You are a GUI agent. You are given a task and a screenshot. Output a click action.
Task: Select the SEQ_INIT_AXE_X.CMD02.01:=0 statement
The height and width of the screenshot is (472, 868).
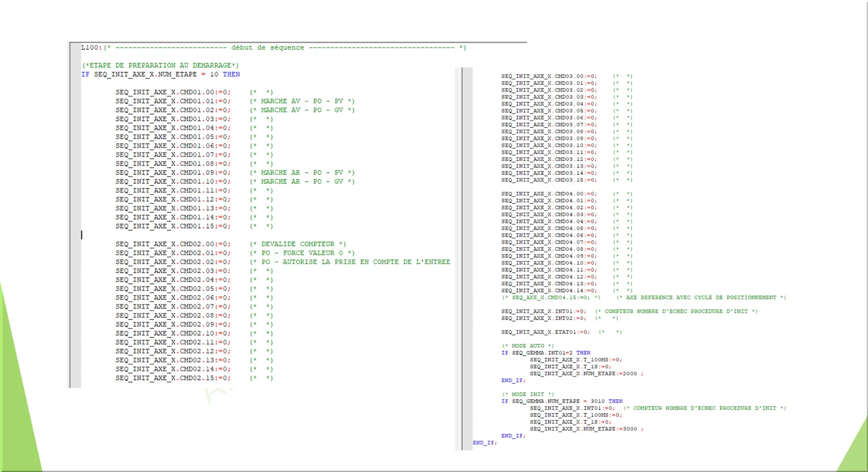pos(173,253)
